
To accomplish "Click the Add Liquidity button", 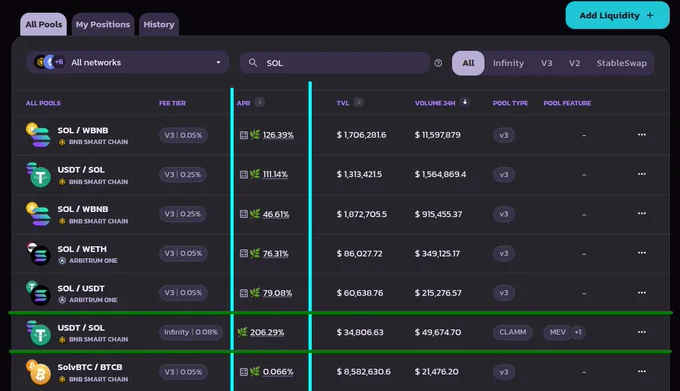I will tap(618, 15).
